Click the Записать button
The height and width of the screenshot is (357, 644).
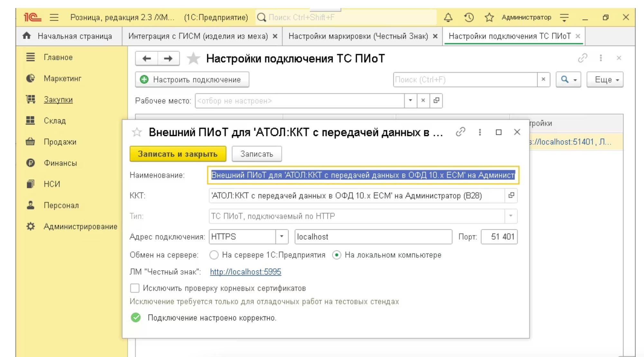pos(257,154)
